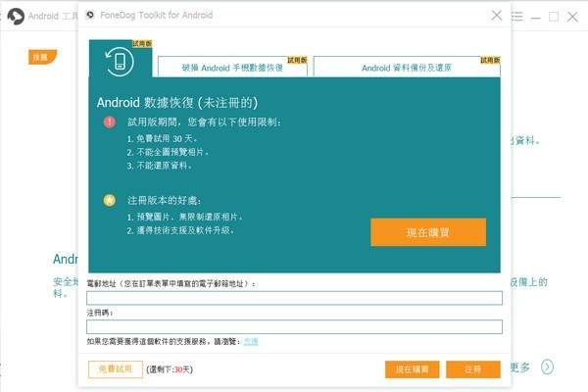Switch to 破損 Android 手機數據恢復 tab
Image resolution: width=588 pixels, height=392 pixels.
point(231,69)
